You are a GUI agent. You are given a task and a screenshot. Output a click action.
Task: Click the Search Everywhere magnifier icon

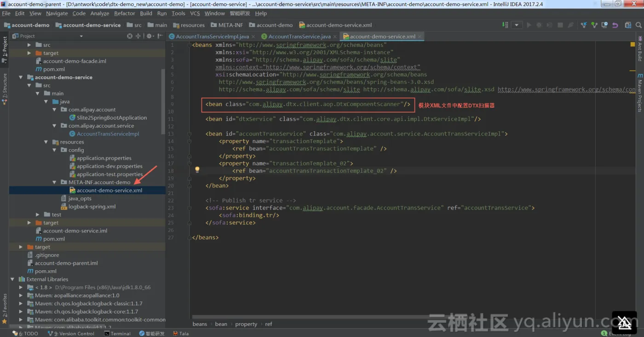click(638, 25)
